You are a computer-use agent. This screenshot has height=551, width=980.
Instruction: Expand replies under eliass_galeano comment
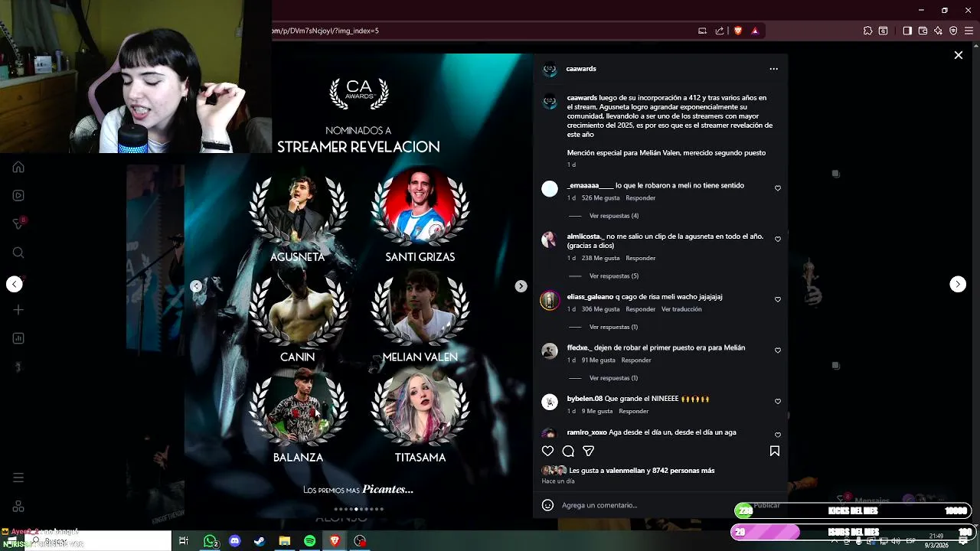[x=613, y=327]
